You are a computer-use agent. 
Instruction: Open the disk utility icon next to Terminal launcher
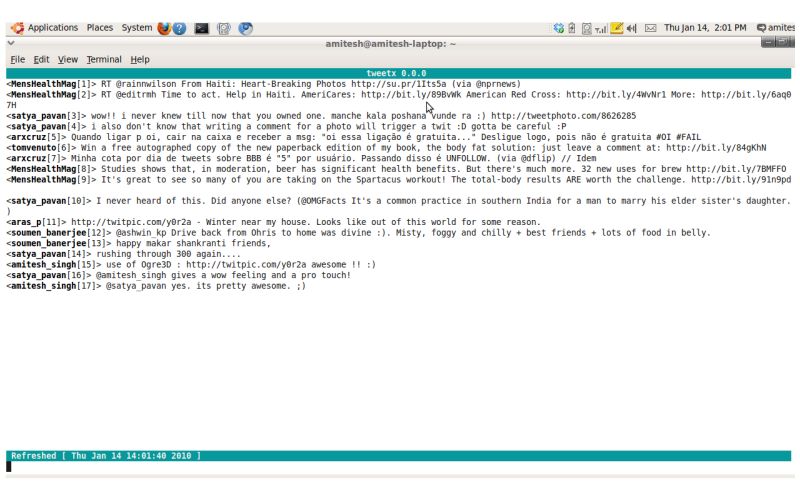(x=224, y=29)
